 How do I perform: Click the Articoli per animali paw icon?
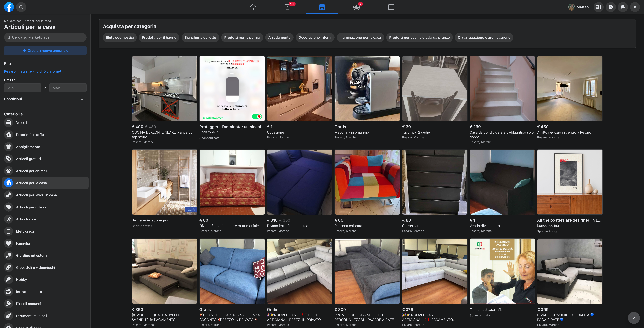9,171
